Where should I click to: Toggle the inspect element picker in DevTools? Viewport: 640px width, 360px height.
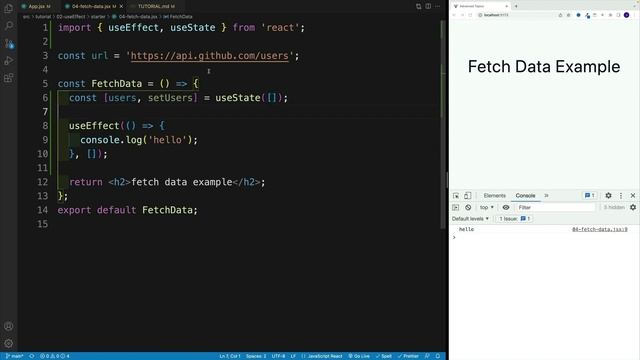tap(456, 196)
